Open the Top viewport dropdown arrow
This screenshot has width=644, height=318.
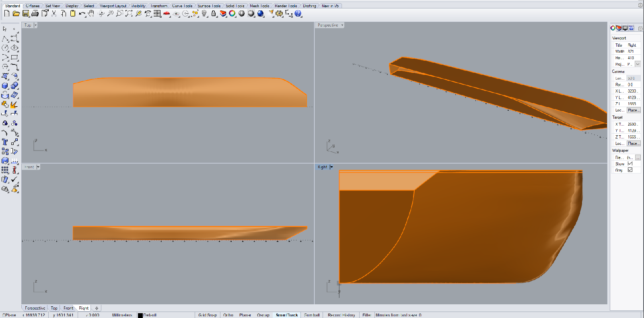pyautogui.click(x=35, y=25)
